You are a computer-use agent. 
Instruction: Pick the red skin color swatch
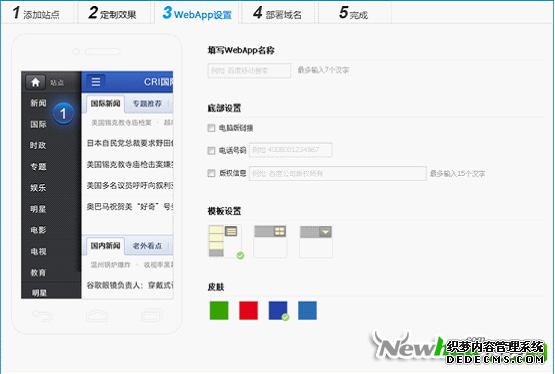click(248, 310)
